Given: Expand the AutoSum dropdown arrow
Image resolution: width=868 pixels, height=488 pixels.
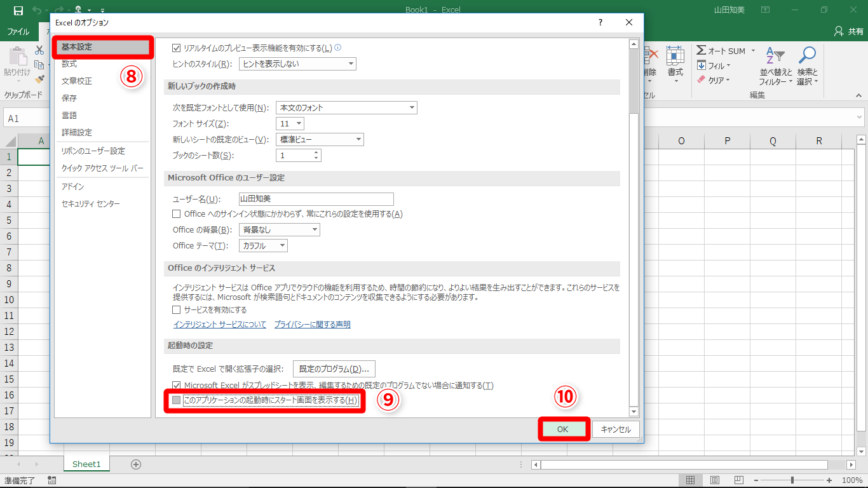Looking at the screenshot, I should [x=753, y=51].
